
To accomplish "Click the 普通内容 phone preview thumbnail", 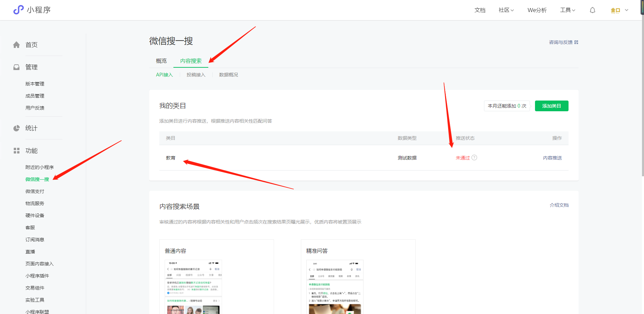I will (x=193, y=287).
